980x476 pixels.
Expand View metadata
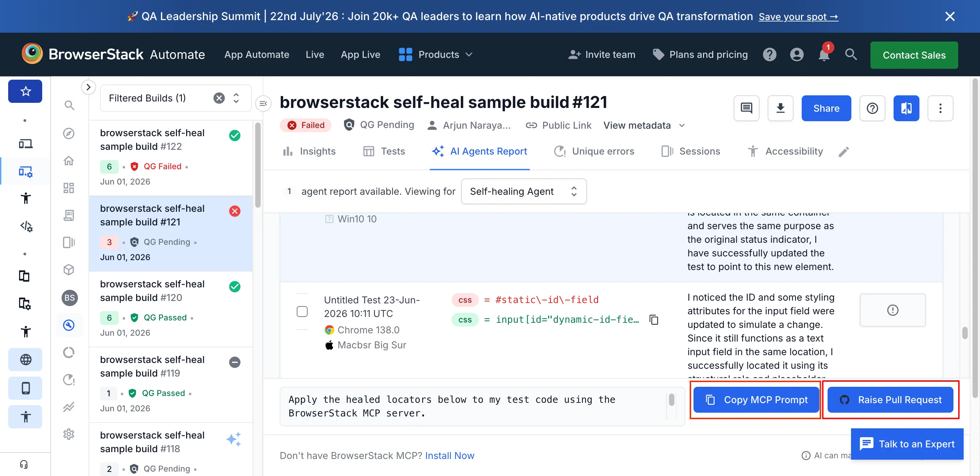coord(644,125)
